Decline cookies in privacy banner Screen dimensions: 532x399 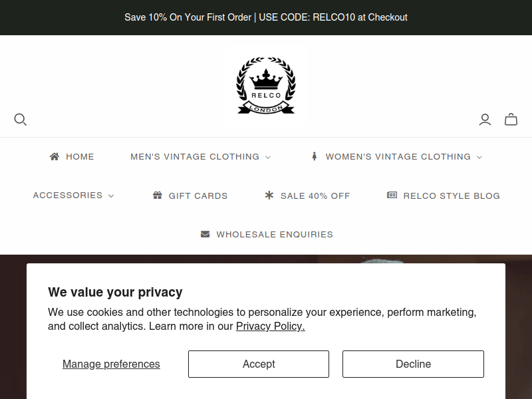click(413, 364)
